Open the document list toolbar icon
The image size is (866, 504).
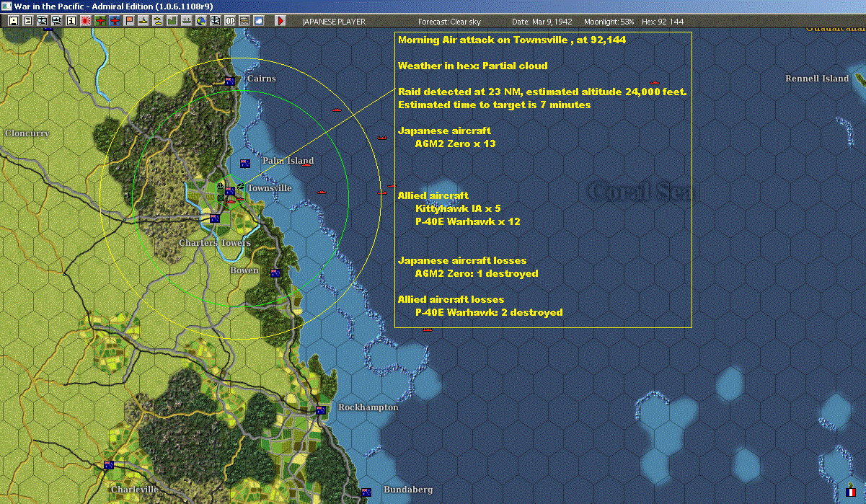pos(28,21)
